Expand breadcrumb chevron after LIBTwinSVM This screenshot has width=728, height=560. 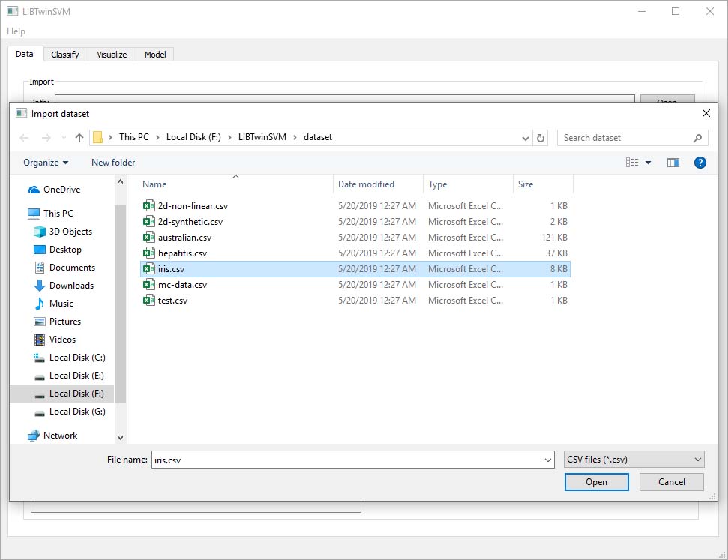pos(295,137)
